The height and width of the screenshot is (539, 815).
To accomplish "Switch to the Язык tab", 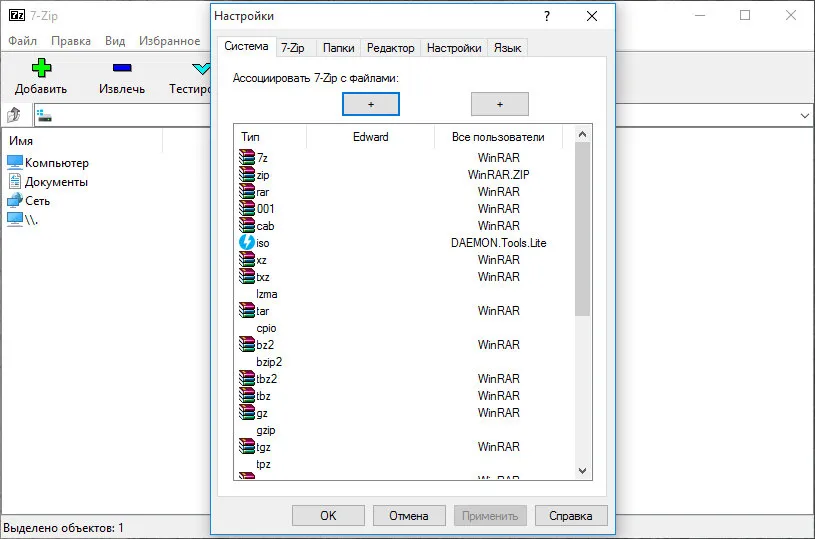I will pyautogui.click(x=507, y=48).
